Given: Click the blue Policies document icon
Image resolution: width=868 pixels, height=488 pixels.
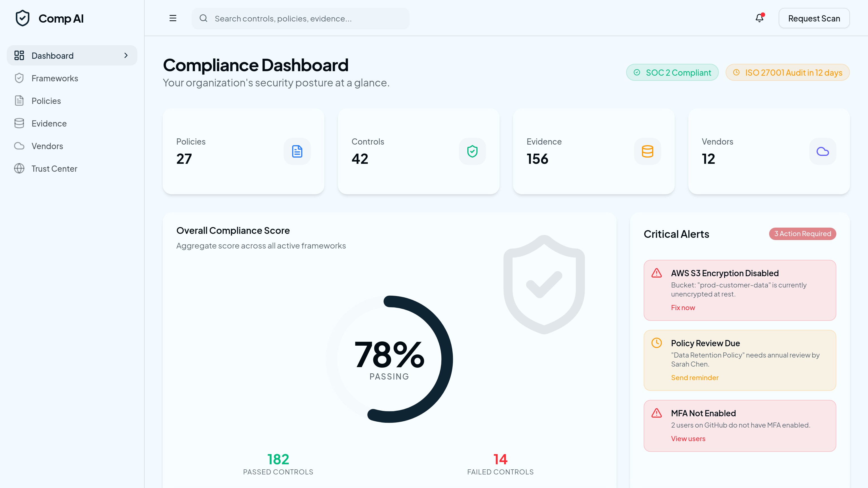Looking at the screenshot, I should click(x=297, y=151).
